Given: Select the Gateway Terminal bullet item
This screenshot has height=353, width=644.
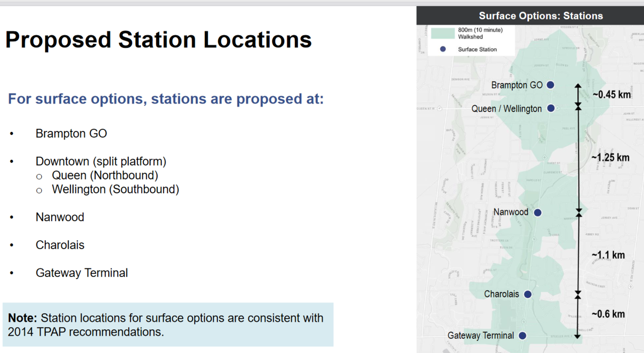Looking at the screenshot, I should coord(82,273).
